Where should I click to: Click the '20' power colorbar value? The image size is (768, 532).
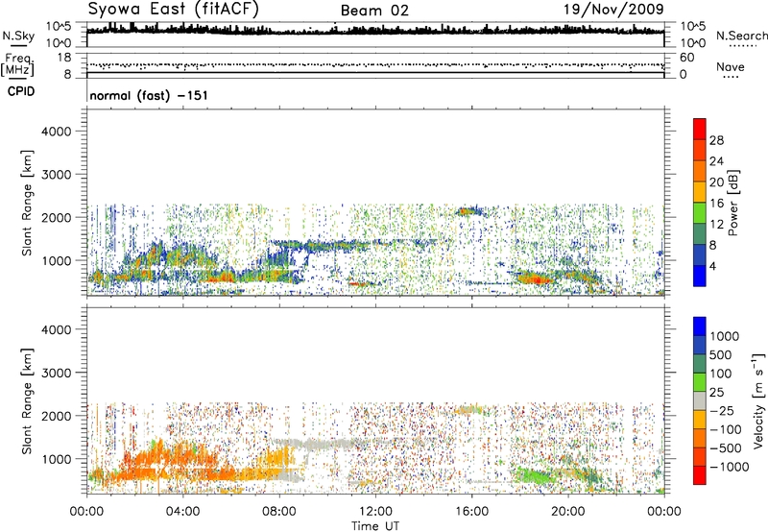point(716,182)
